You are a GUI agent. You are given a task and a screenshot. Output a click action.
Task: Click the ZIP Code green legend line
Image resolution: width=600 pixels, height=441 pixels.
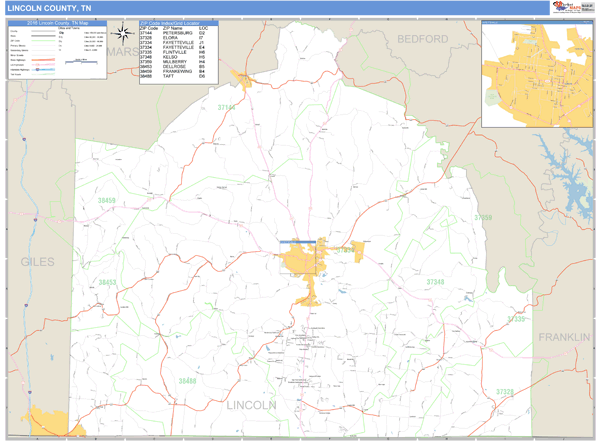tap(43, 41)
